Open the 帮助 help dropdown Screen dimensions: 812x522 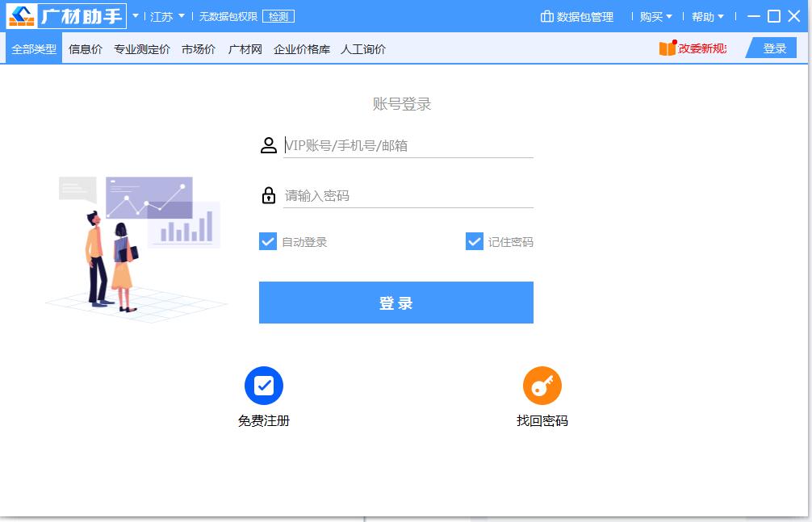point(706,16)
